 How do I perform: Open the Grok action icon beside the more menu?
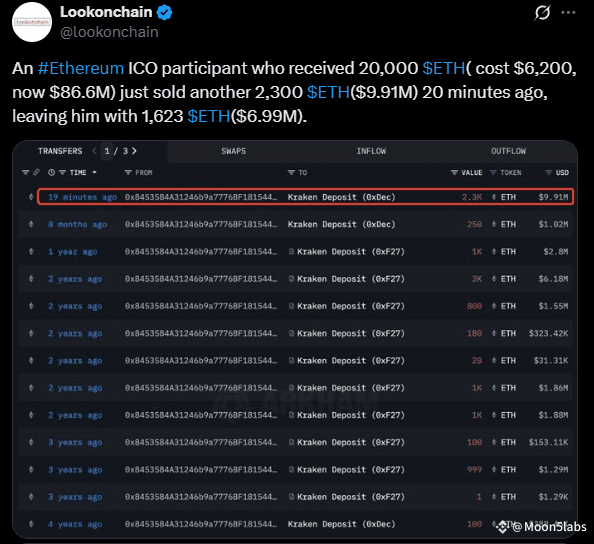click(542, 13)
